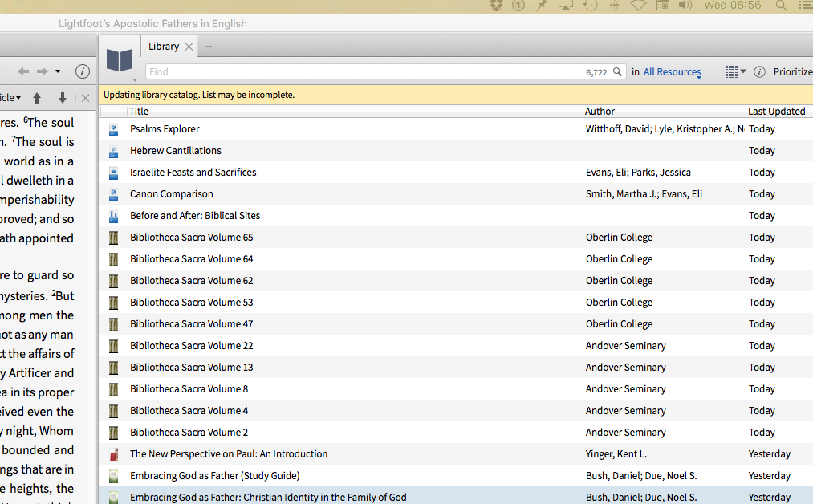Image resolution: width=813 pixels, height=504 pixels.
Task: Open Time Machine menu bar icon
Action: point(590,6)
